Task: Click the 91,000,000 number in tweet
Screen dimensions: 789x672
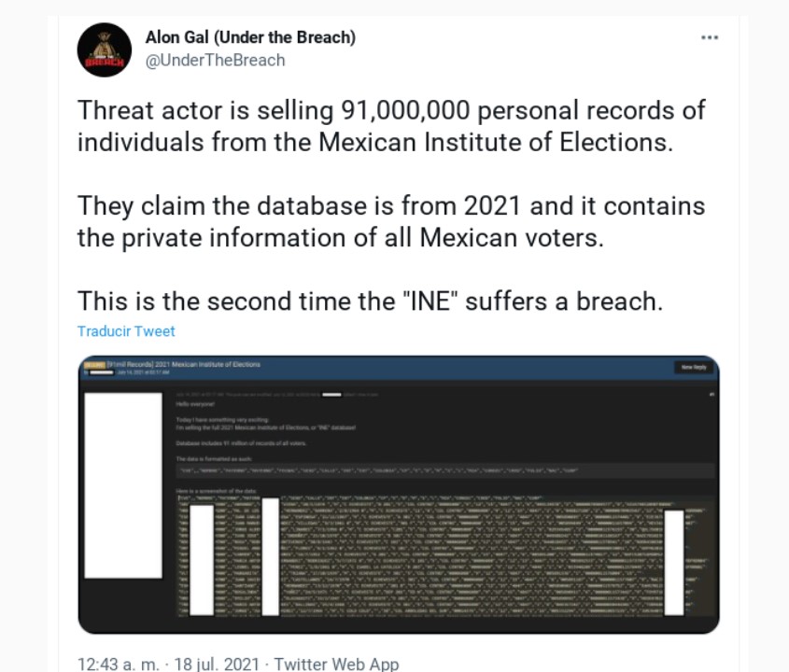Action: [x=405, y=111]
